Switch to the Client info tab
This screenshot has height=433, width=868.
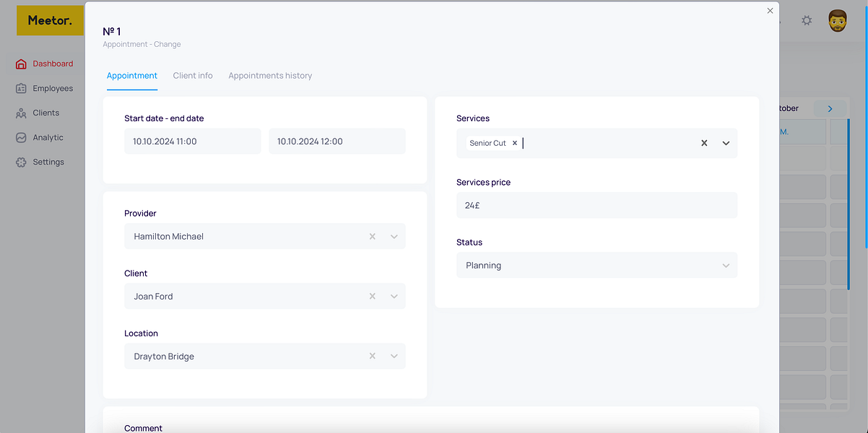[x=193, y=76]
